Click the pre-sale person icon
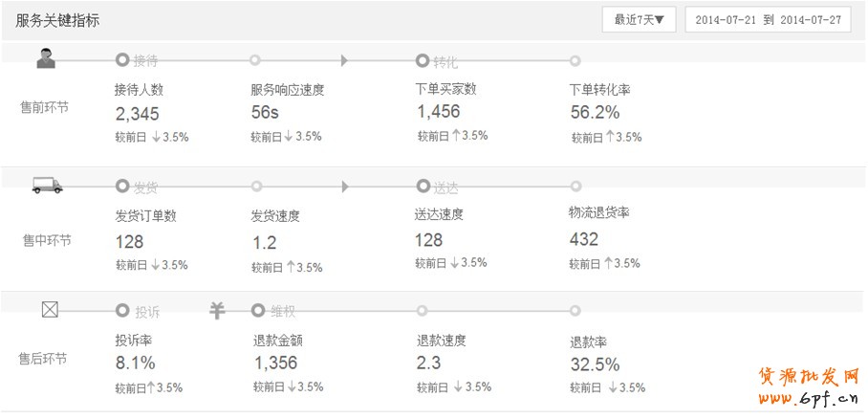The width and height of the screenshot is (868, 419). tap(45, 59)
